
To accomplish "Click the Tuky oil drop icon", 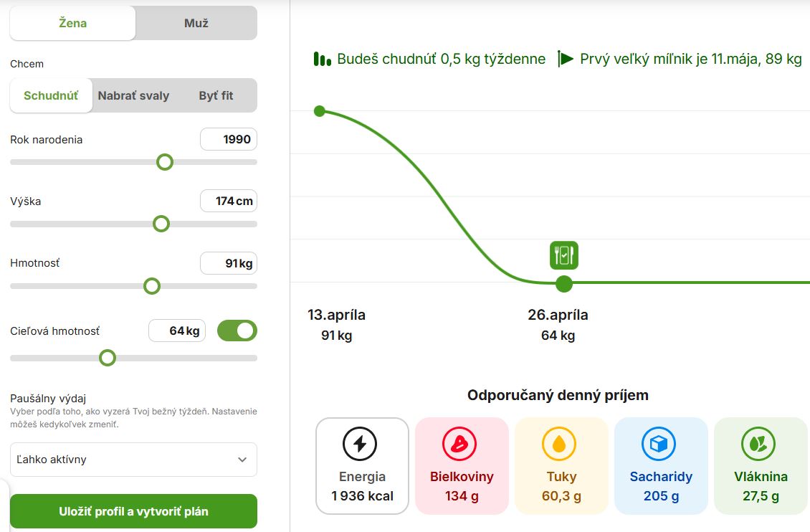I will pyautogui.click(x=559, y=444).
